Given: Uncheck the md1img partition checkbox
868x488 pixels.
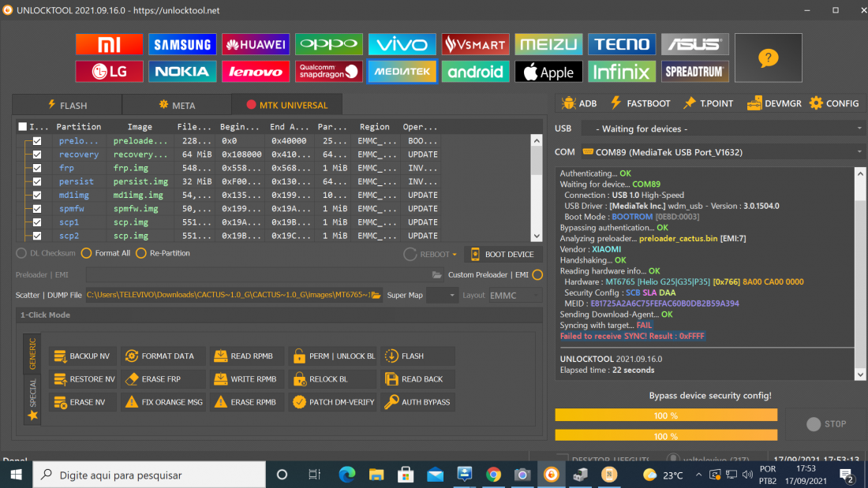Looking at the screenshot, I should [37, 196].
